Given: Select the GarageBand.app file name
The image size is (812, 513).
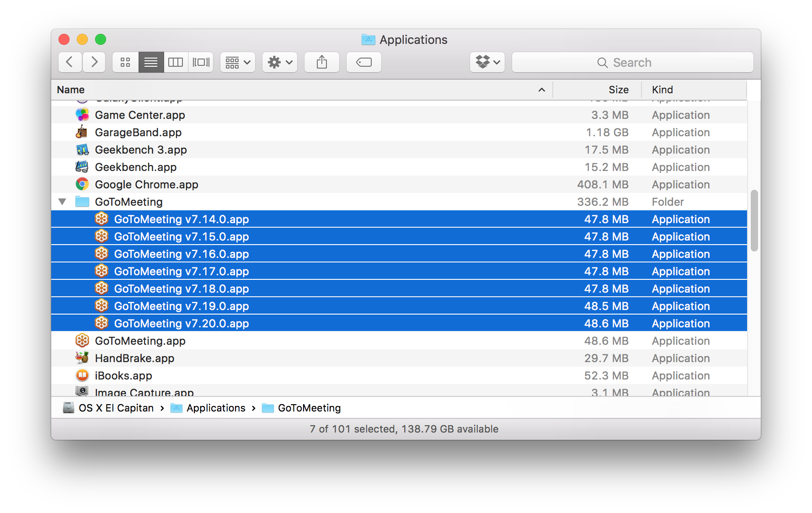Looking at the screenshot, I should (x=138, y=132).
